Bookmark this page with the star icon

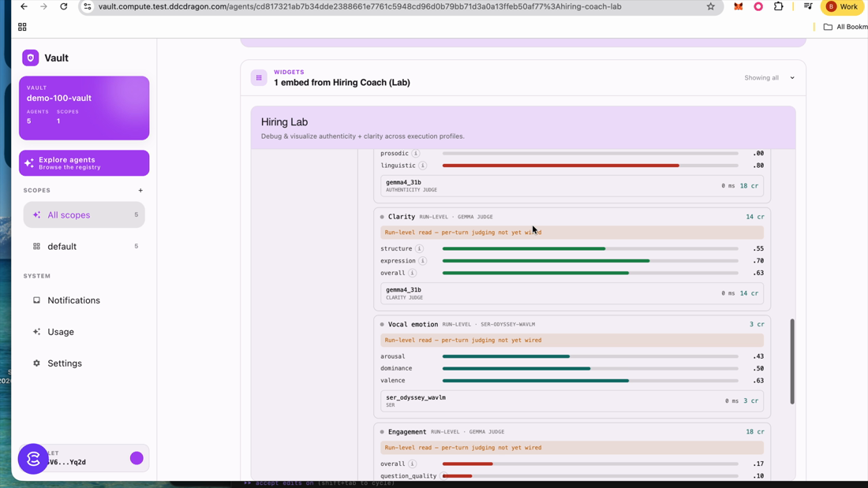[711, 6]
